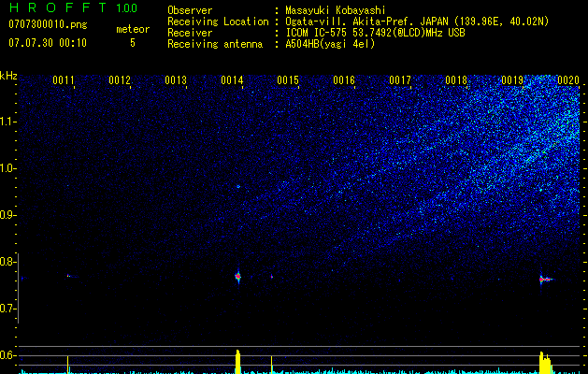The height and width of the screenshot is (374, 588).
Task: Click the timestamp 07.07.30 00:10
Action: 48,43
